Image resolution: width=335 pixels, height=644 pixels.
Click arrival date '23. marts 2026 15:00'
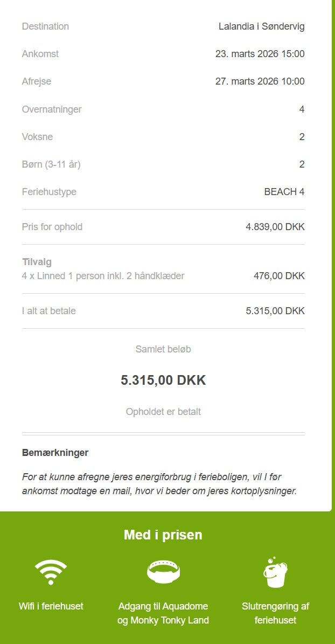click(x=260, y=54)
